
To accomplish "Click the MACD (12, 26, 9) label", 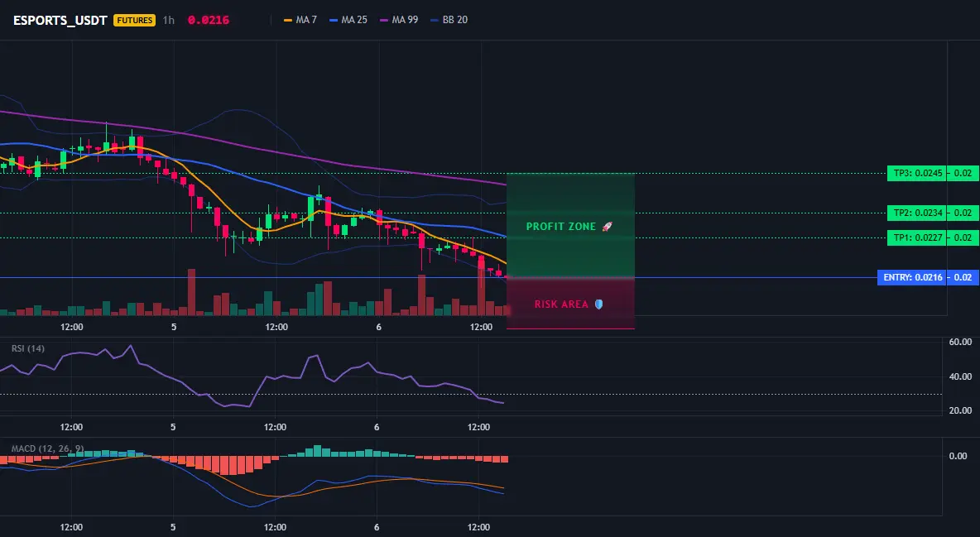I will point(47,448).
